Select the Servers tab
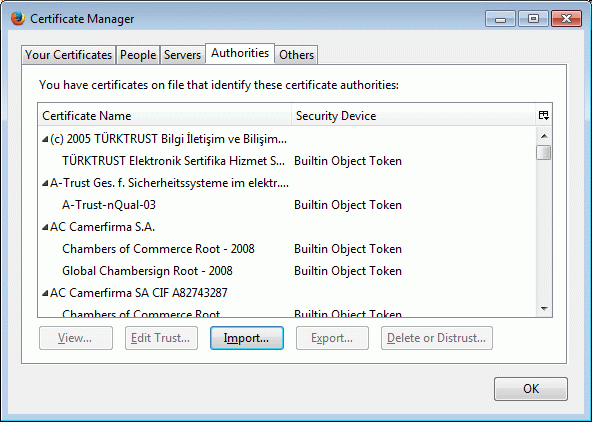The image size is (592, 422). click(182, 55)
